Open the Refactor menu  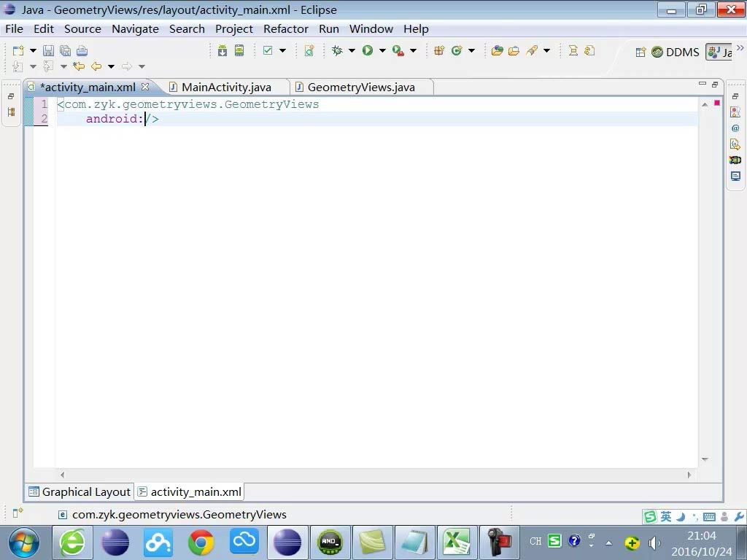tap(286, 29)
